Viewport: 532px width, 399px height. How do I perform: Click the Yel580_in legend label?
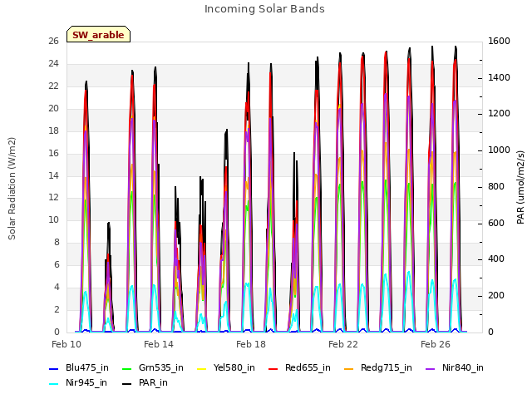pyautogui.click(x=234, y=367)
